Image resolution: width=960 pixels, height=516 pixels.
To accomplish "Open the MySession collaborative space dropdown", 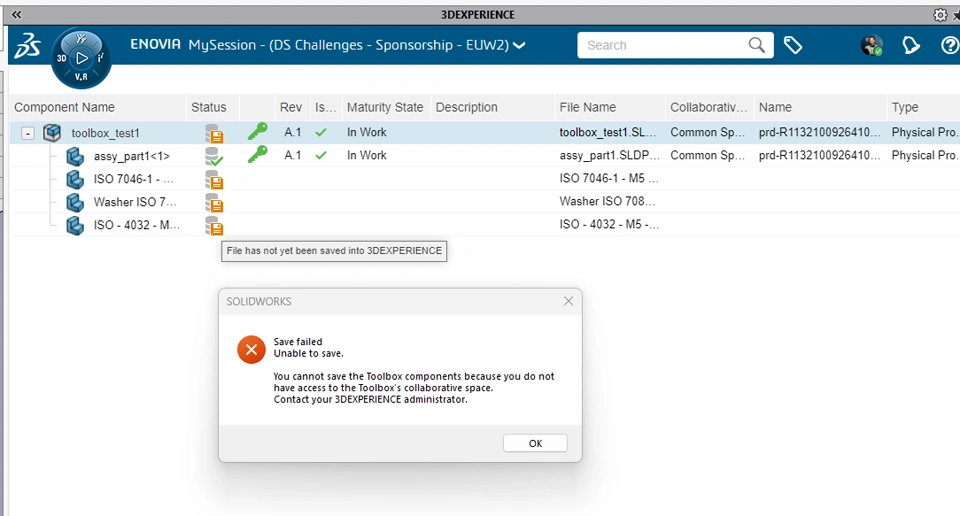I will pos(519,45).
